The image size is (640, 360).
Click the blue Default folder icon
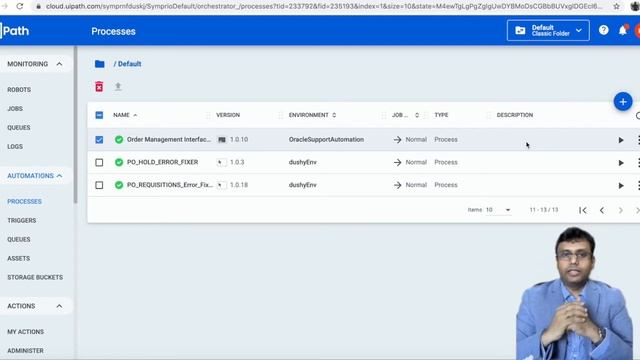point(100,64)
